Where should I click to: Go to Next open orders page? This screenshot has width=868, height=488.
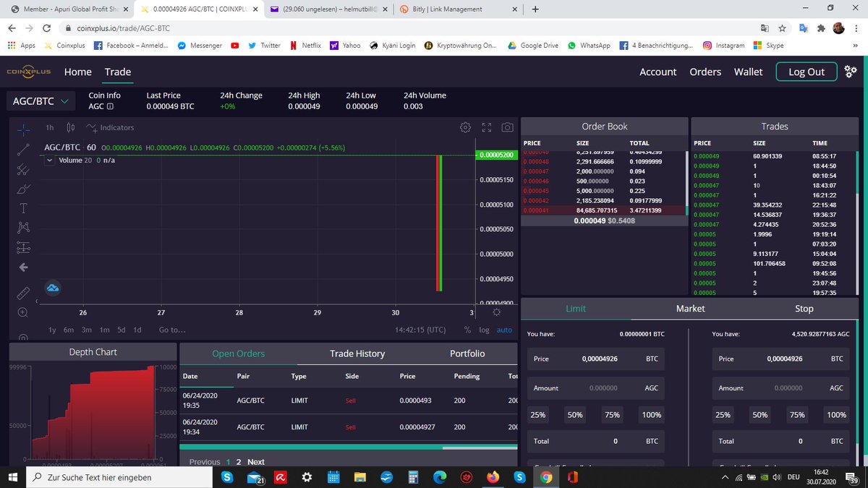256,462
